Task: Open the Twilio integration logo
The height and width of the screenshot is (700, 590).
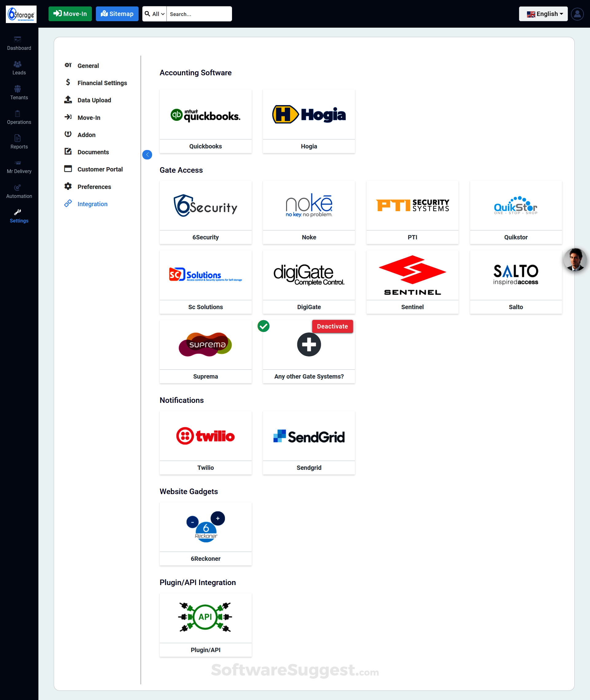Action: click(x=205, y=436)
